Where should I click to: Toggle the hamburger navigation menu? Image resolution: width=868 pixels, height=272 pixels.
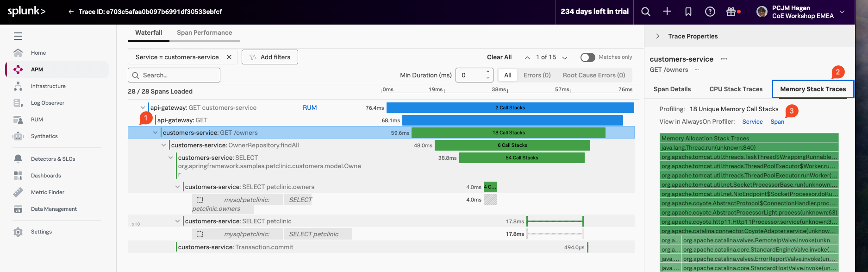point(18,36)
